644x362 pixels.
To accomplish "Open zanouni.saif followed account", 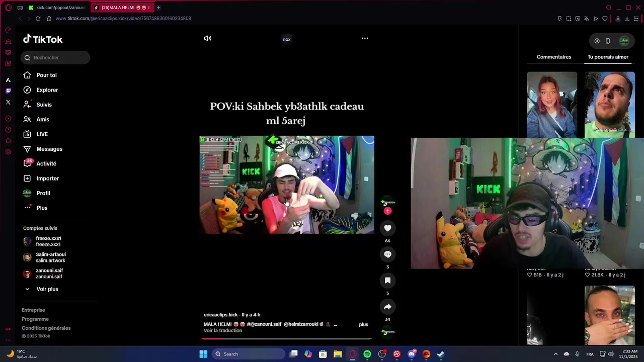I will click(43, 274).
